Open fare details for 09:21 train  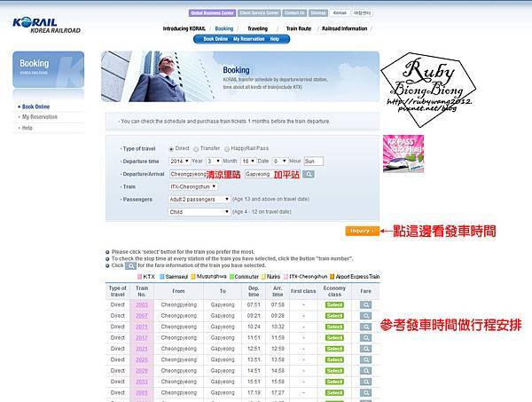(365, 316)
